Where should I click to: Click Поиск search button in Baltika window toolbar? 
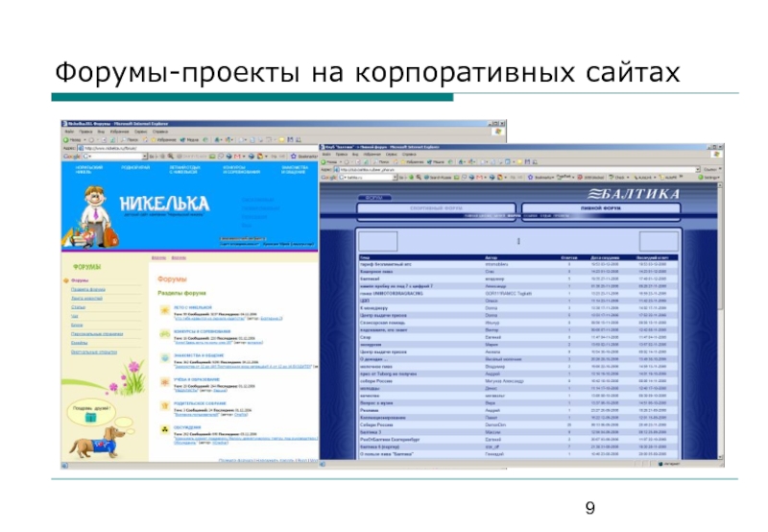[380, 161]
